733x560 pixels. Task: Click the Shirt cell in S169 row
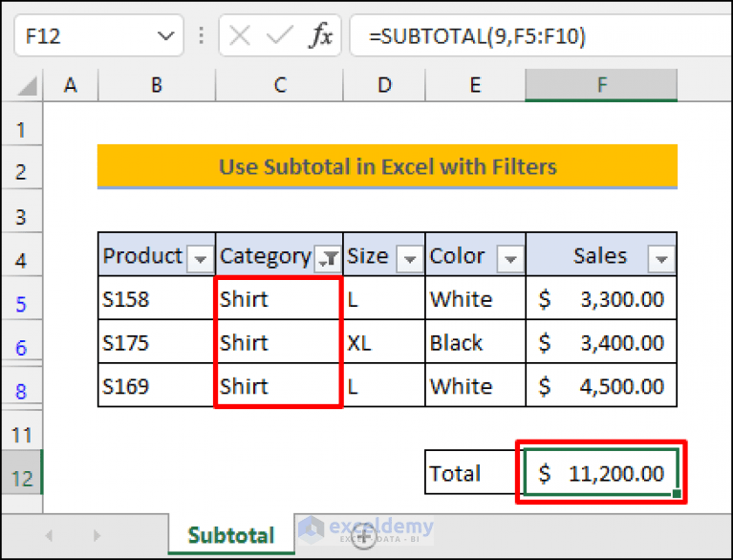(x=279, y=386)
